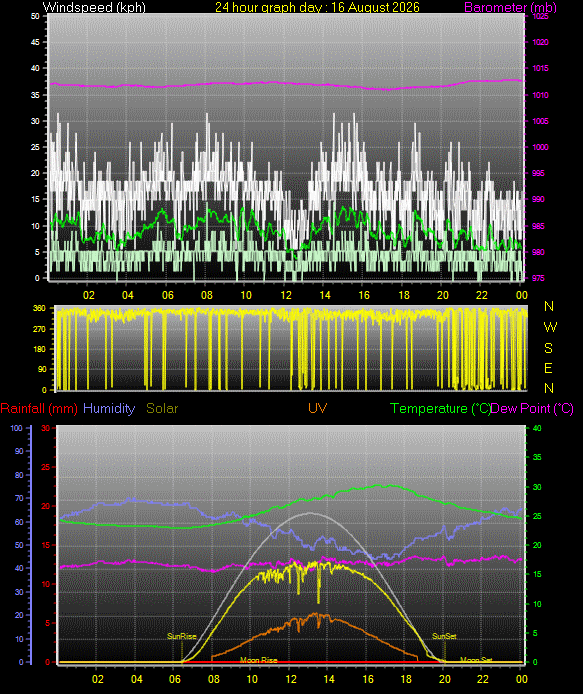Click the '270' wind direction axis value
583x694 pixels.
(39, 329)
